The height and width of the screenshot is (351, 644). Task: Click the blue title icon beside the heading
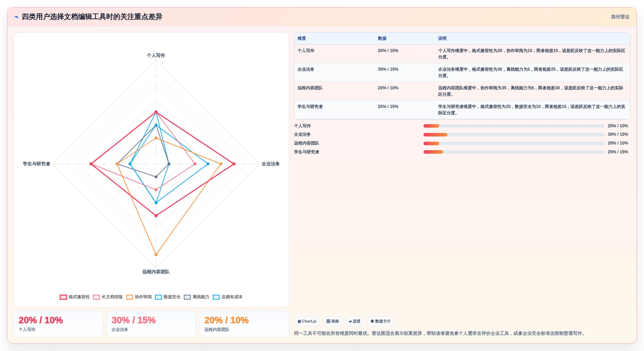[x=17, y=17]
